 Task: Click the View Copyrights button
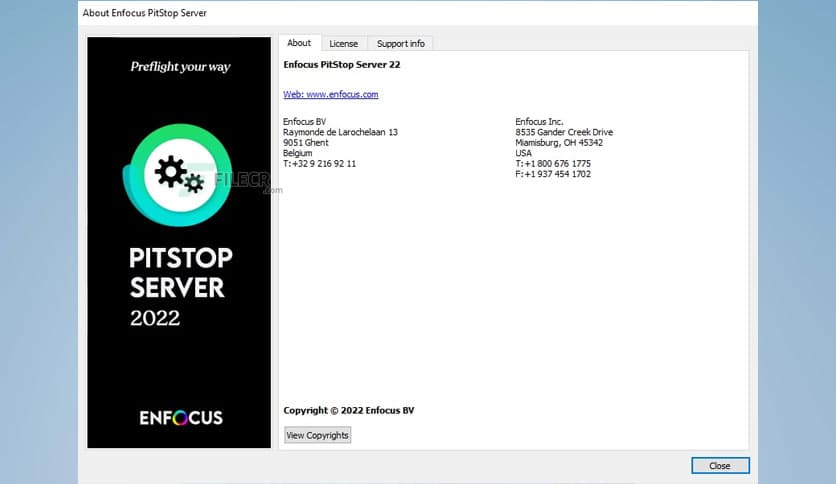pyautogui.click(x=317, y=435)
